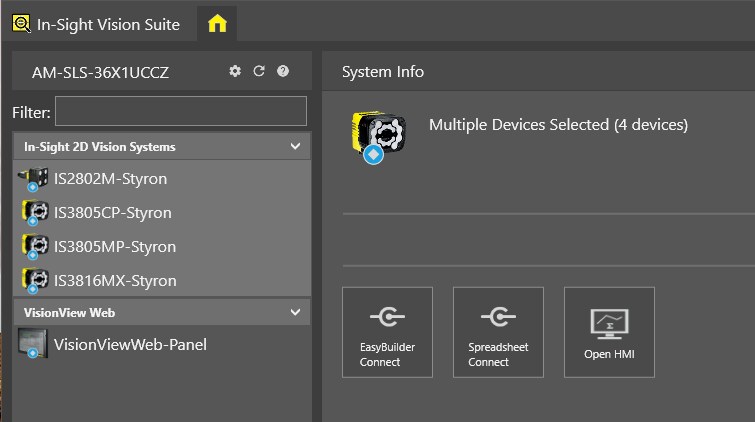The height and width of the screenshot is (422, 755).
Task: Click the EasyBuilder Connect button
Action: [x=387, y=332]
